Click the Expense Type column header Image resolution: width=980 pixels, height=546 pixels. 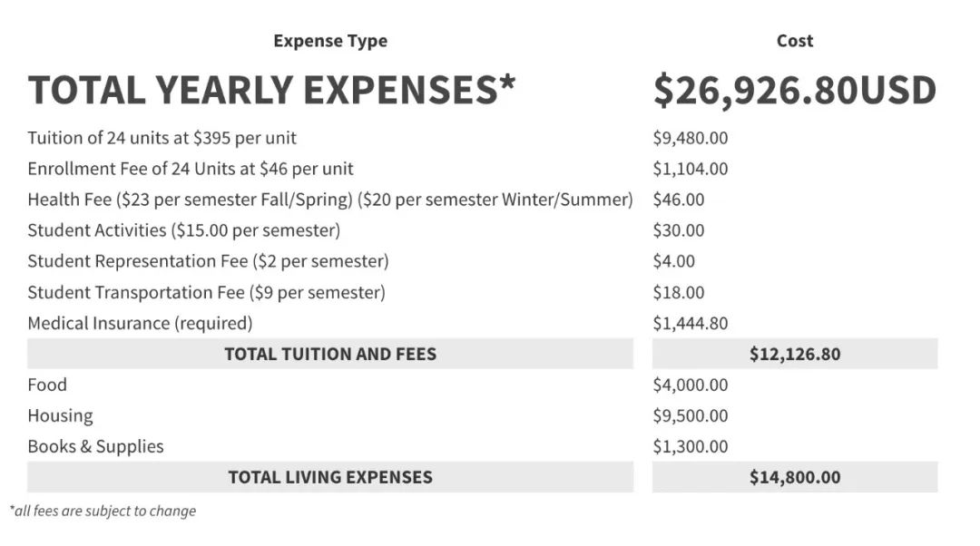[330, 41]
